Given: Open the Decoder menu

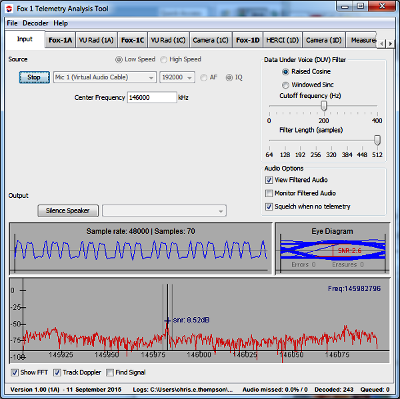Looking at the screenshot, I should 35,23.
